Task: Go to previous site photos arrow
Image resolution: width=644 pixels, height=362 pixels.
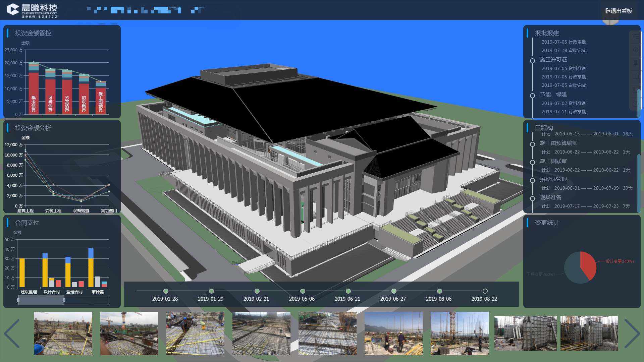Action: (12, 334)
